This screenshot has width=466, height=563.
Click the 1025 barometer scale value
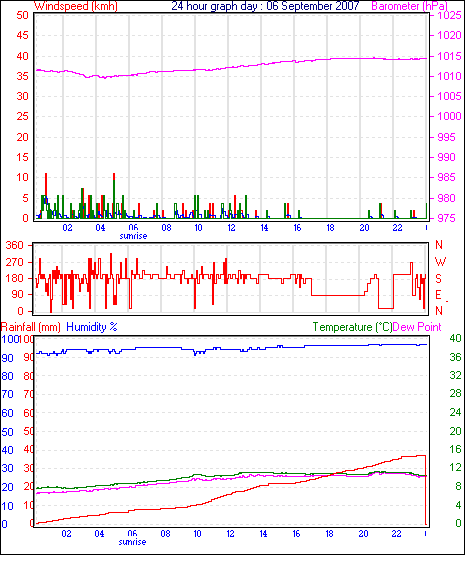(449, 15)
